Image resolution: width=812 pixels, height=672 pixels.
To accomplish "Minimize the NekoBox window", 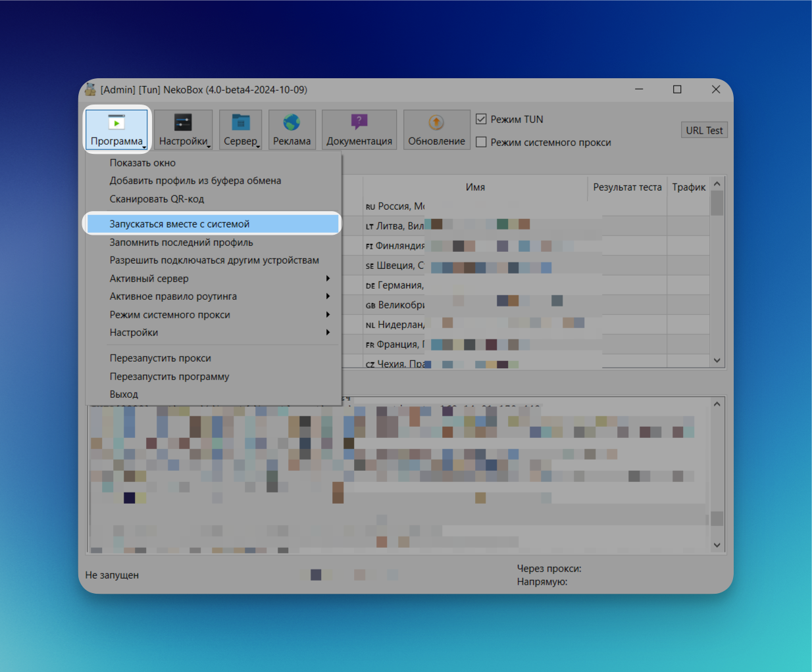I will pos(639,89).
